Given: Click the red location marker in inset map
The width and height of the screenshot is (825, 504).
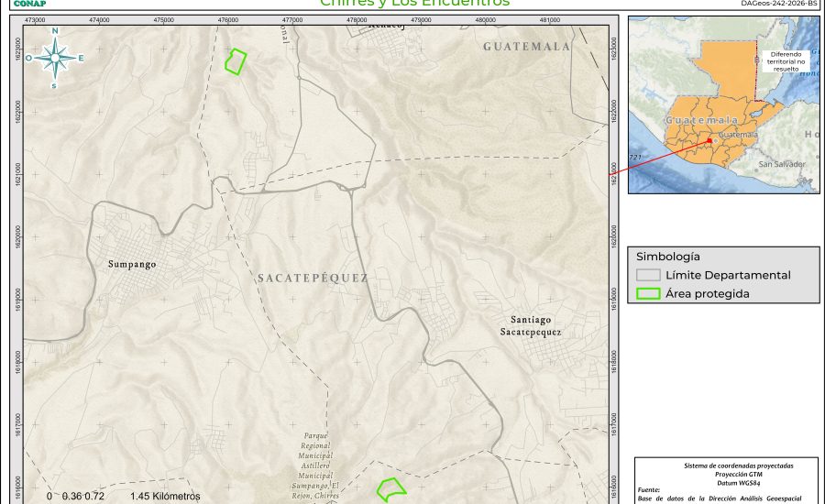Looking at the screenshot, I should [709, 140].
